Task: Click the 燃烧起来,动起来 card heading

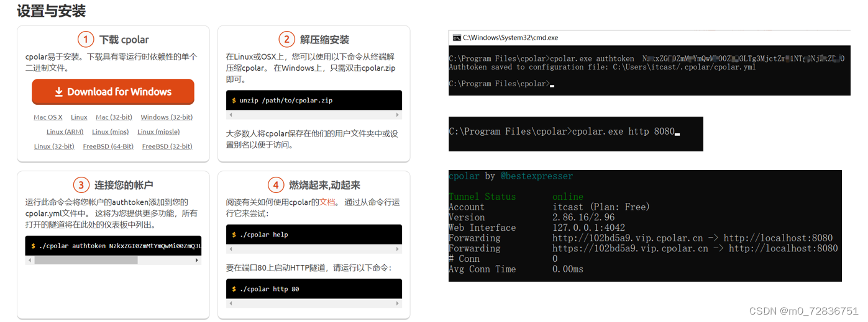Action: (325, 185)
